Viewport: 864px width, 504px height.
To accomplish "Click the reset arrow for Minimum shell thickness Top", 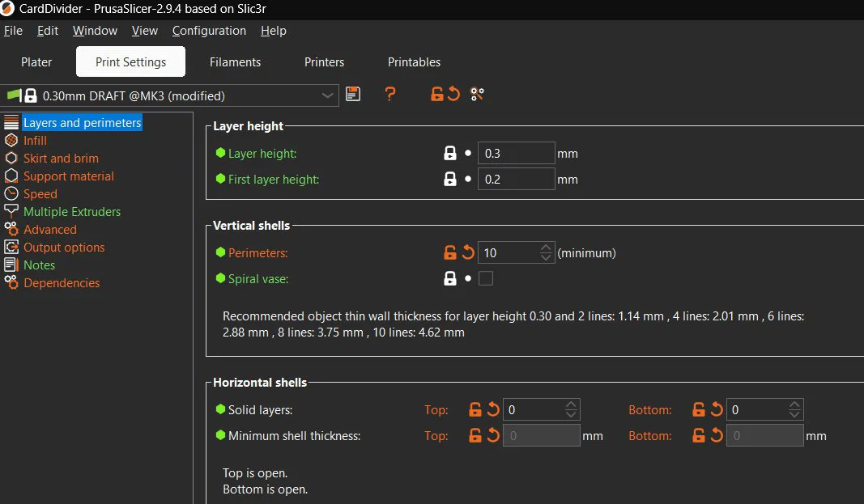I will 493,435.
